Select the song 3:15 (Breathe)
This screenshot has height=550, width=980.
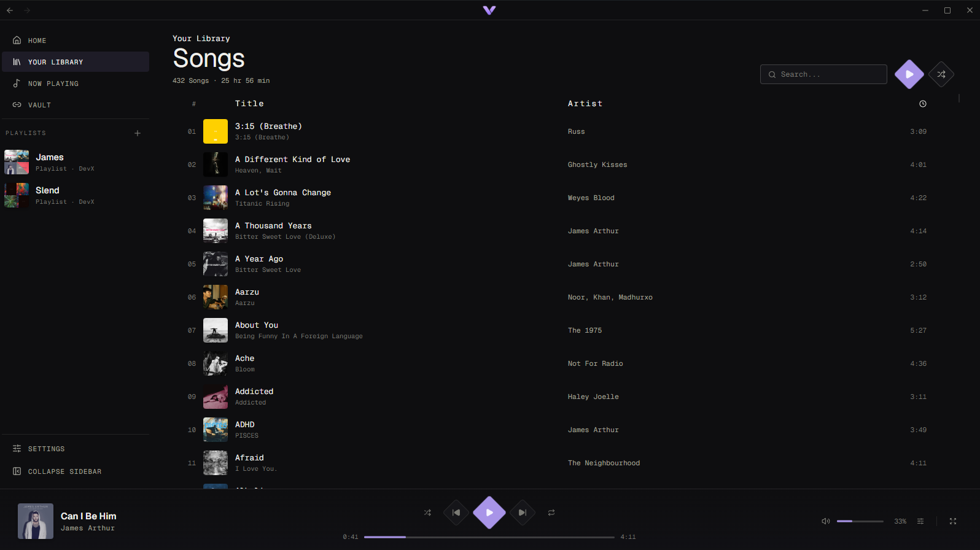[557, 131]
